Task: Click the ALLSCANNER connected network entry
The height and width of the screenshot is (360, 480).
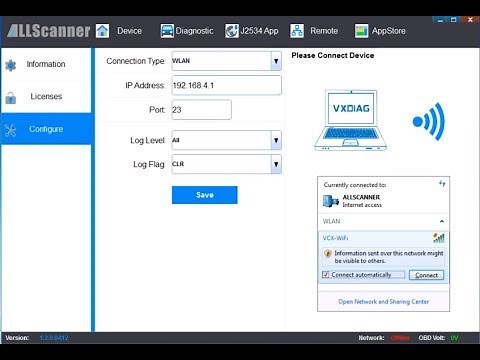Action: [383, 201]
